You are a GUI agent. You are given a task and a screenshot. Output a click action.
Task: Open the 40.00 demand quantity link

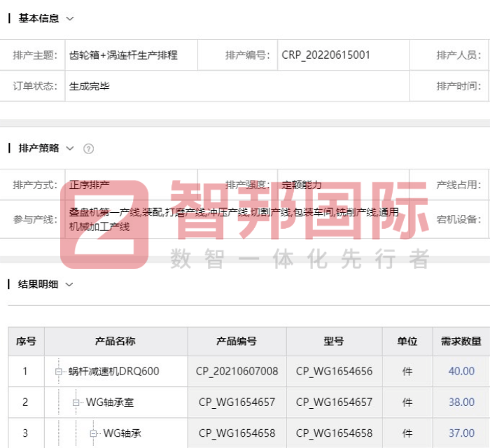[461, 372]
